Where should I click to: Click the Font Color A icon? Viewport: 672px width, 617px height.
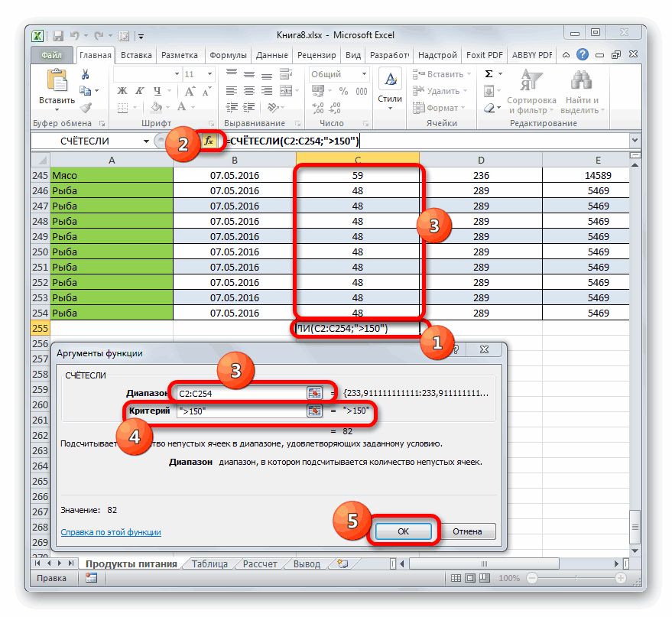tap(182, 107)
